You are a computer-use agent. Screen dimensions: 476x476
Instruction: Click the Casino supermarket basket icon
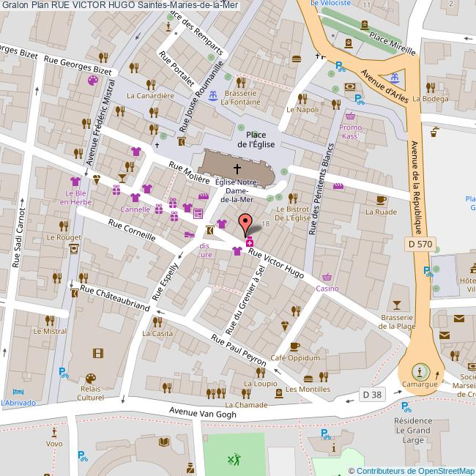pos(326,277)
